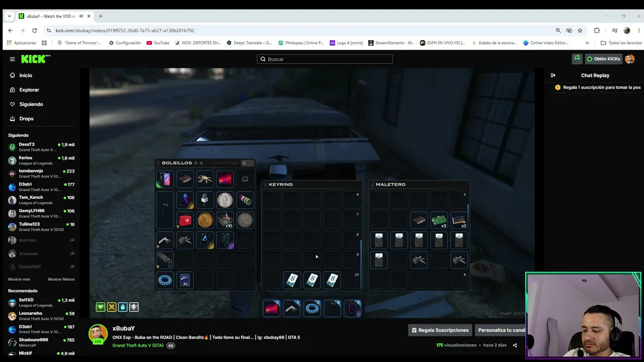This screenshot has width=644, height=362.
Task: Open the Photopea bookmark
Action: [x=301, y=43]
